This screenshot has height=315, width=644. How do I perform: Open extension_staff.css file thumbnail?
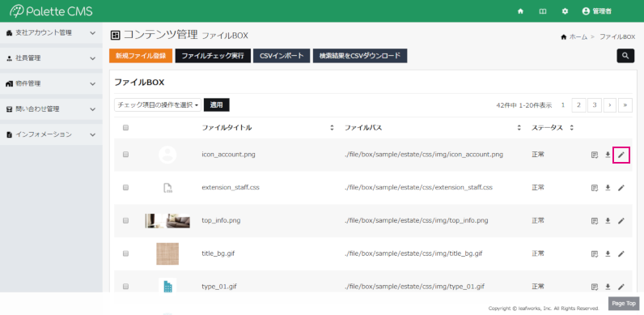(167, 188)
